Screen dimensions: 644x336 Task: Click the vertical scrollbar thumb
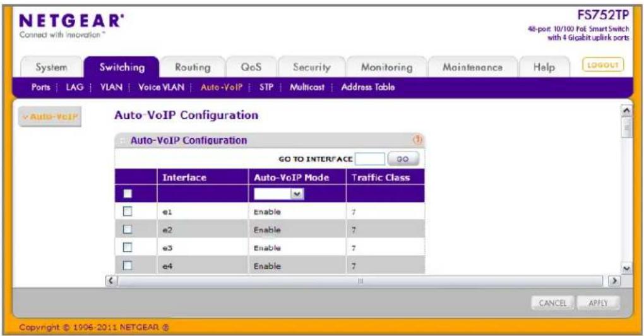pyautogui.click(x=626, y=128)
